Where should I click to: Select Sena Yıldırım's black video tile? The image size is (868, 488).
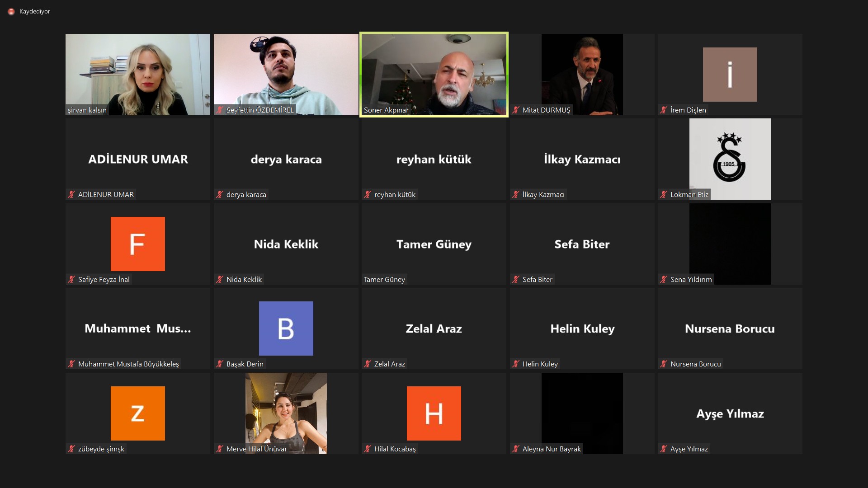[730, 244]
